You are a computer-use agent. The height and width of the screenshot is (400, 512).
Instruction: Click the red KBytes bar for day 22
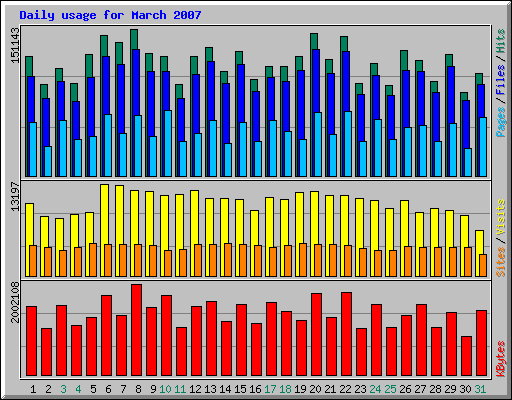(346, 334)
